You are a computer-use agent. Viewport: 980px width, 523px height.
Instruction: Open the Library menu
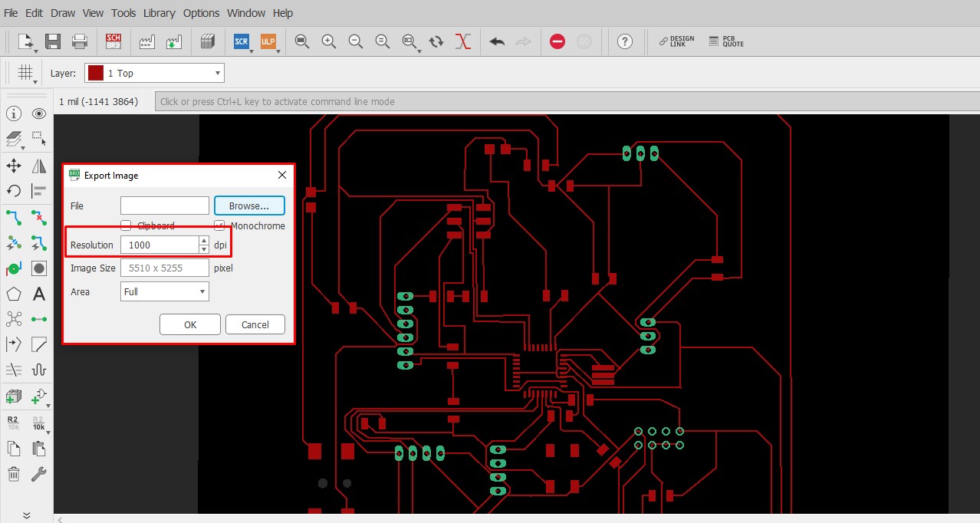[x=159, y=13]
